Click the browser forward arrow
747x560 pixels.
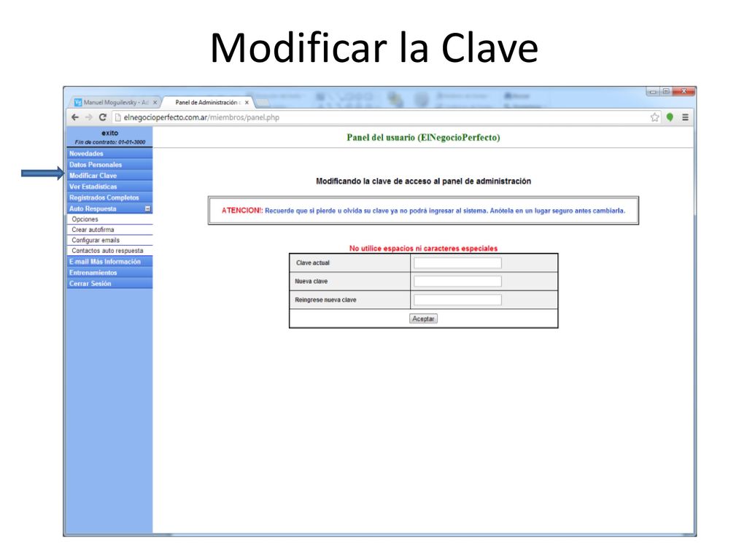[x=88, y=117]
